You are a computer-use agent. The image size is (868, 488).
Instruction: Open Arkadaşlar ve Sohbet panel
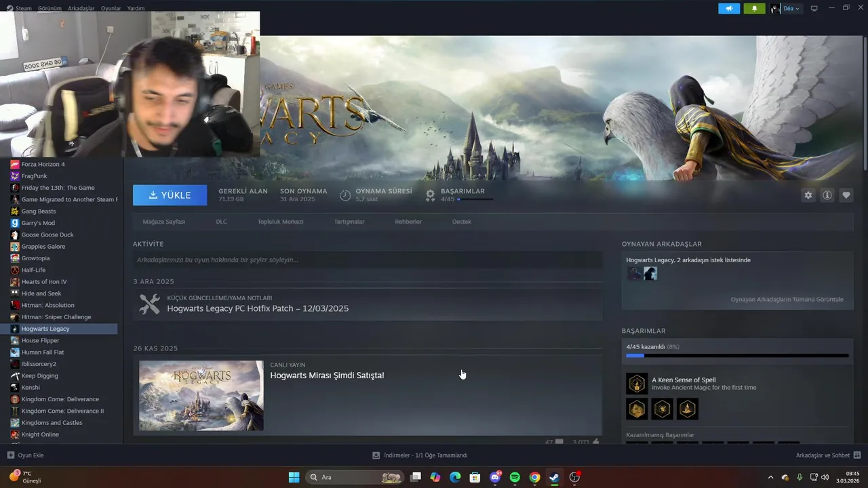click(x=828, y=455)
